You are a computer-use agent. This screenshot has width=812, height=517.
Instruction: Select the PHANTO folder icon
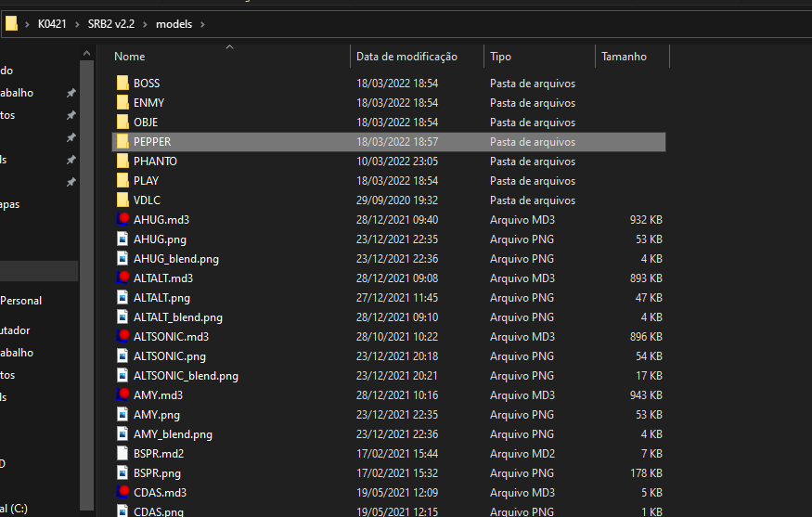pos(122,162)
